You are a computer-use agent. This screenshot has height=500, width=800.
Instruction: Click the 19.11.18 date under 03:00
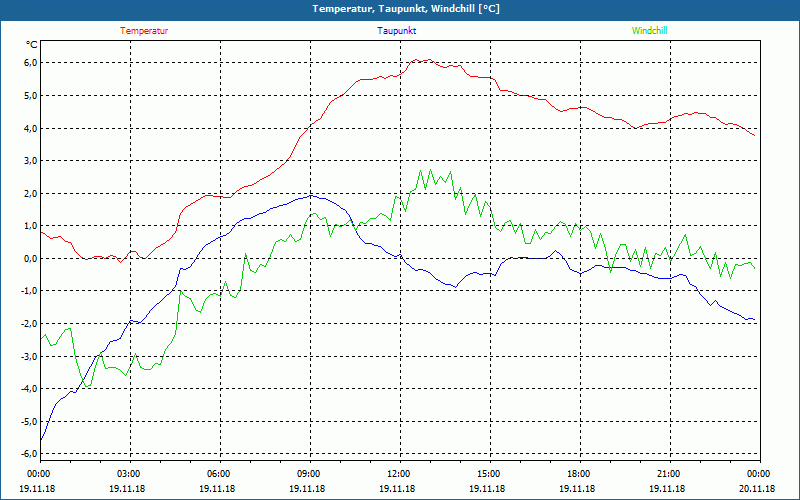(127, 488)
